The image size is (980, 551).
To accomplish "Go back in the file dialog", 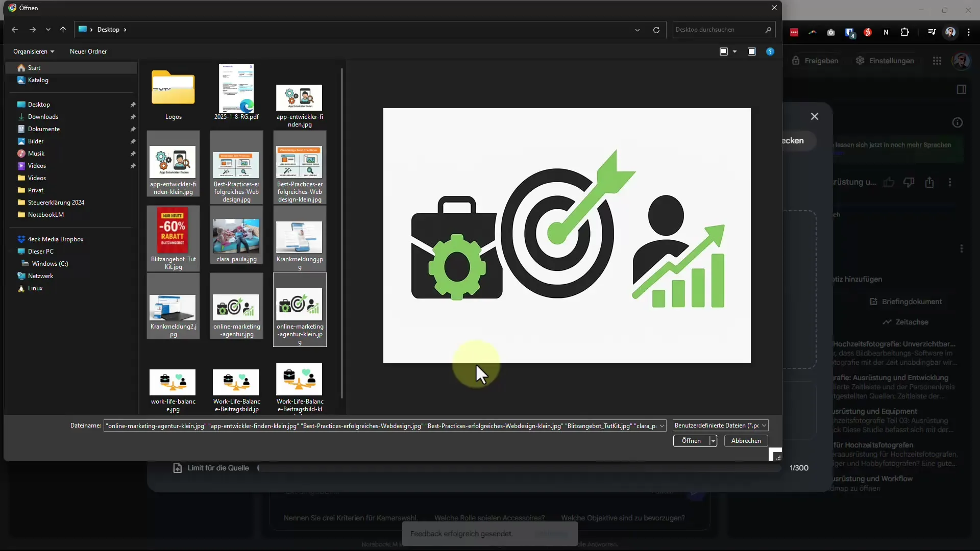I will pyautogui.click(x=15, y=30).
